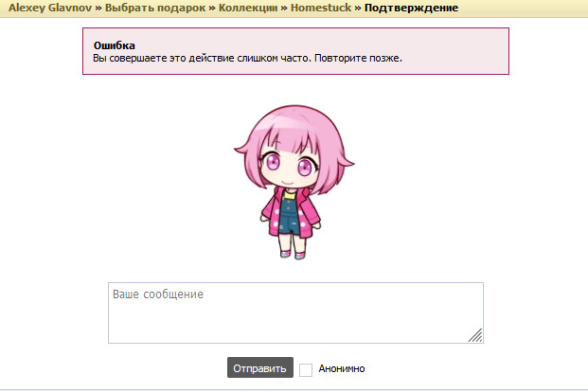Screen dimensions: 588x392
Task: Click the Анонимно checkbox label text
Action: click(342, 368)
